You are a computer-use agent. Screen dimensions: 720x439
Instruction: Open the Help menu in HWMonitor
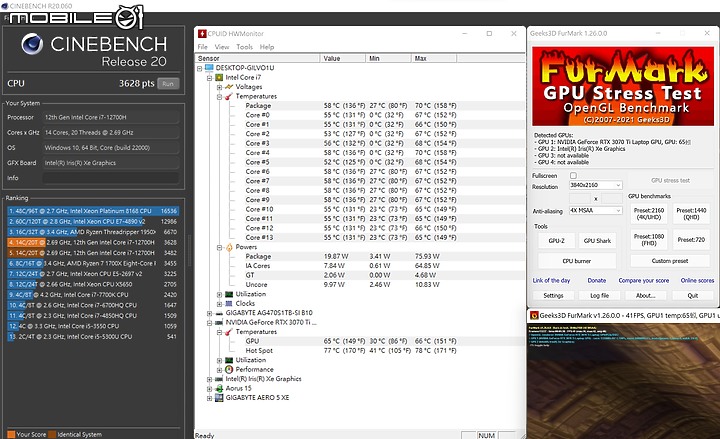267,47
